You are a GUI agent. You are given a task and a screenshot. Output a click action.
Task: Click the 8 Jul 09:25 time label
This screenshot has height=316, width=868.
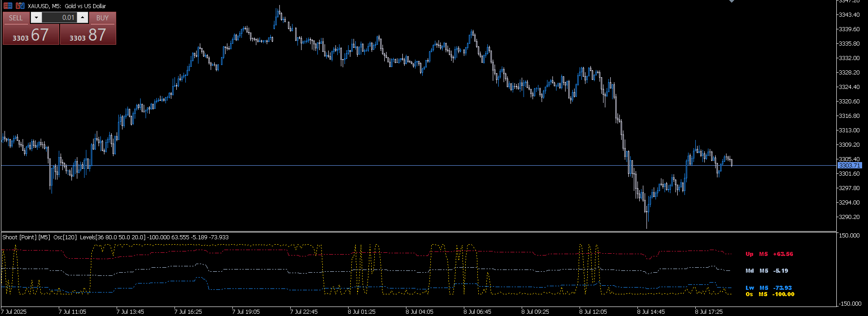[x=535, y=311]
